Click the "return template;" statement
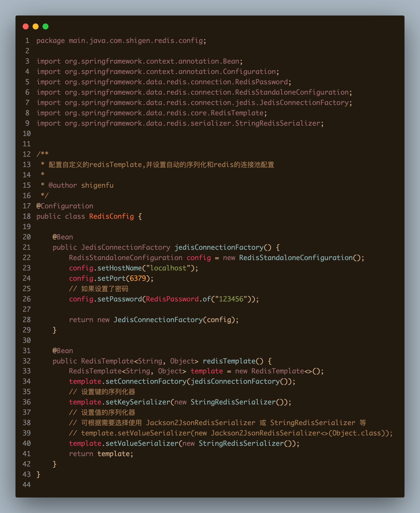The width and height of the screenshot is (420, 513). coord(101,453)
